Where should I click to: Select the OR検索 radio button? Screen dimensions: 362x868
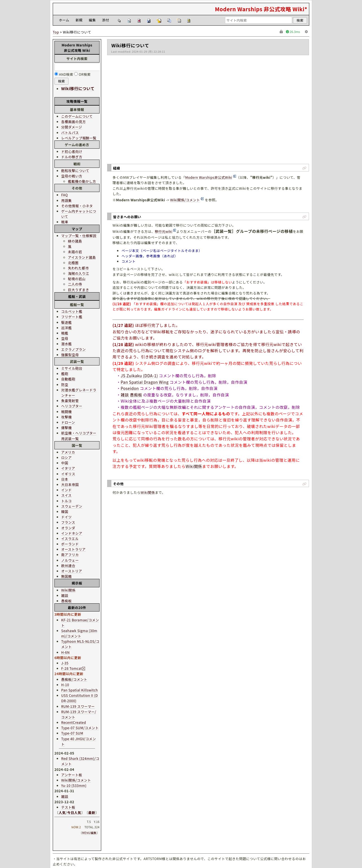pos(76,74)
